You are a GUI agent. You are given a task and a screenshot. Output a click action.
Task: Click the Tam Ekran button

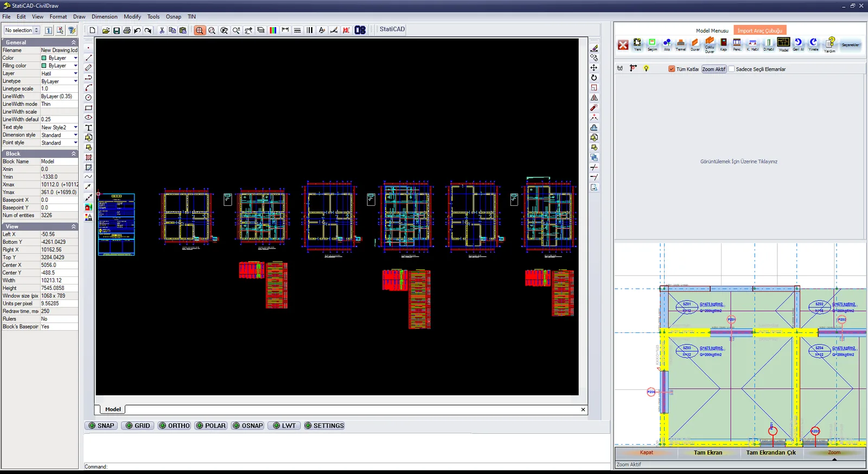[x=708, y=452]
